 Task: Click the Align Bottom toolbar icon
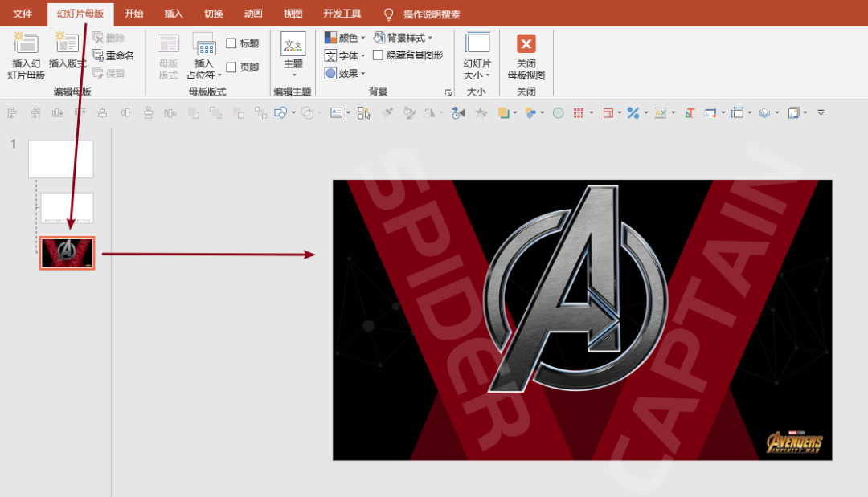pos(58,112)
